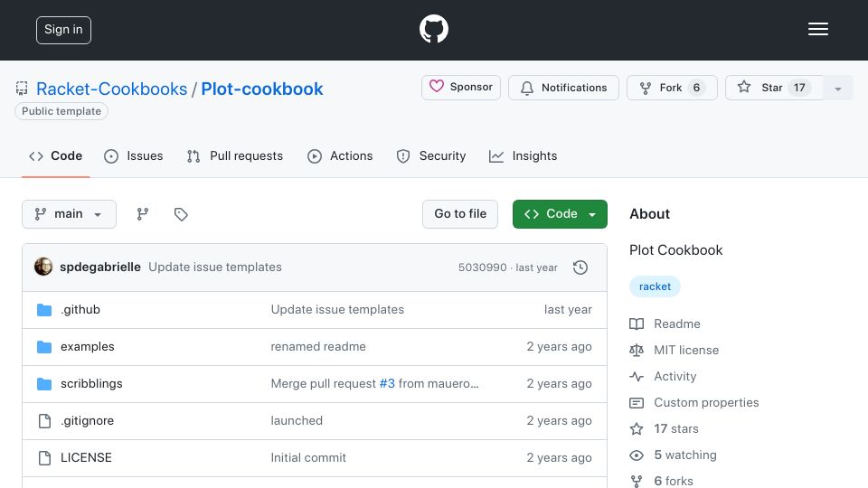Open the main branch selector dropdown
The width and height of the screenshot is (868, 488).
pyautogui.click(x=70, y=214)
